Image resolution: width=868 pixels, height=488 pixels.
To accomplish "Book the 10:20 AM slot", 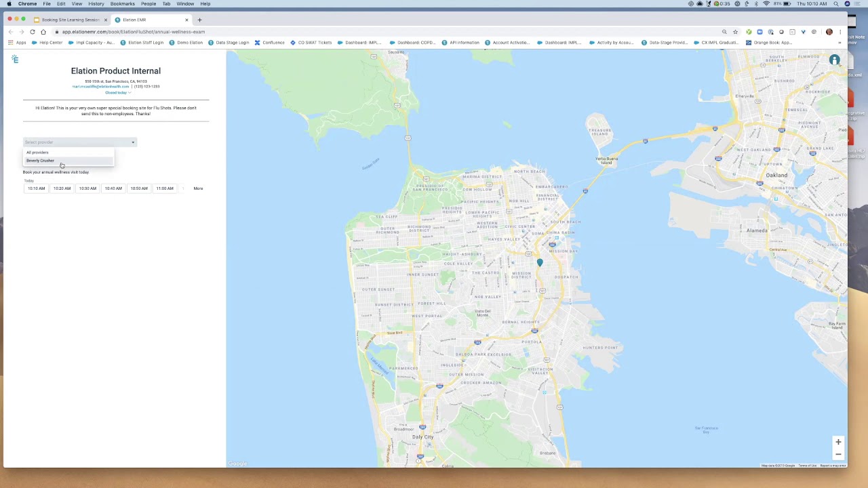I will (x=62, y=188).
